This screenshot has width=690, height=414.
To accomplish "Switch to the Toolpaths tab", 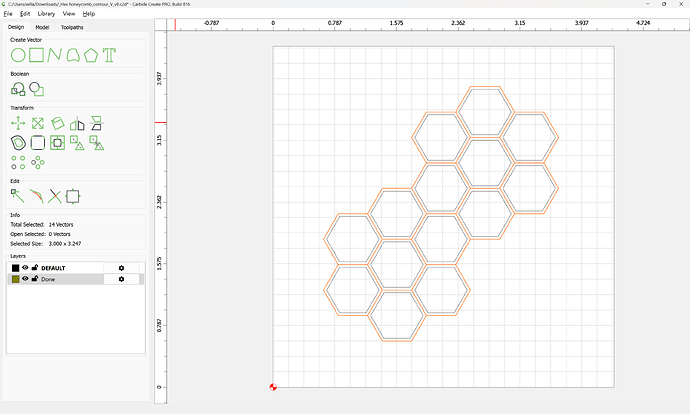I will tap(72, 27).
